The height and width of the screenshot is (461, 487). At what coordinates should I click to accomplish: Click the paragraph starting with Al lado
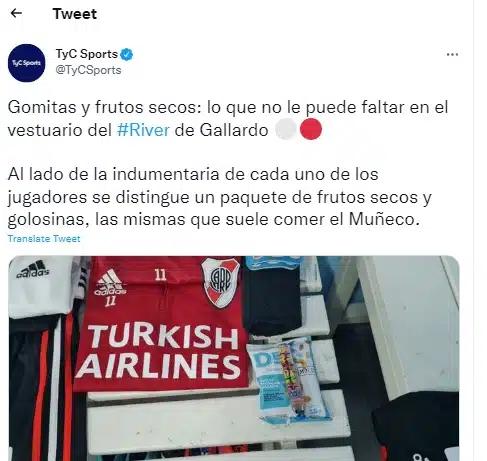220,197
